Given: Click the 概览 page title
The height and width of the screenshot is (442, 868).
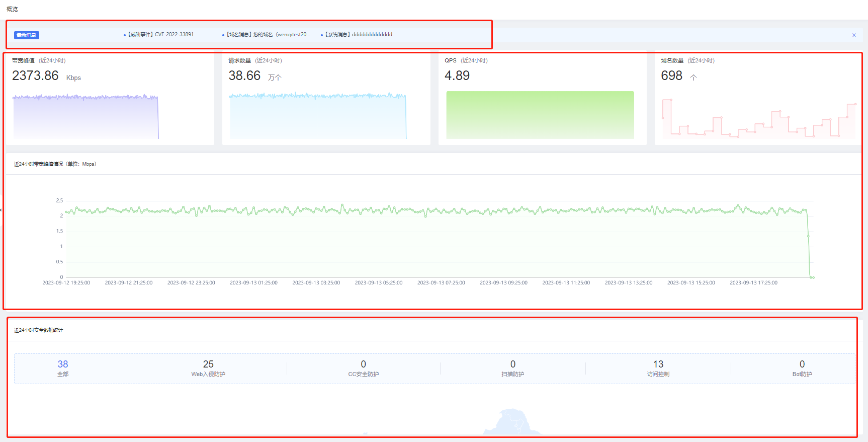Looking at the screenshot, I should point(12,9).
